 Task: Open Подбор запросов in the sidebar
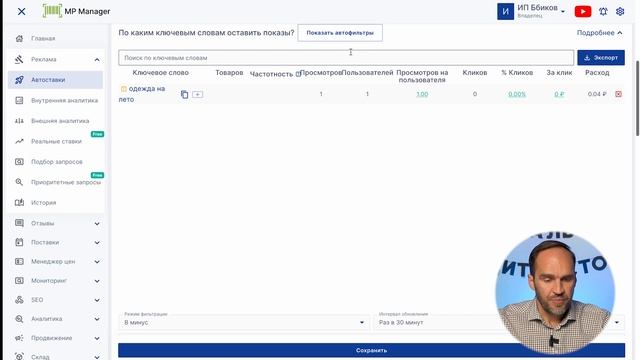pyautogui.click(x=57, y=162)
